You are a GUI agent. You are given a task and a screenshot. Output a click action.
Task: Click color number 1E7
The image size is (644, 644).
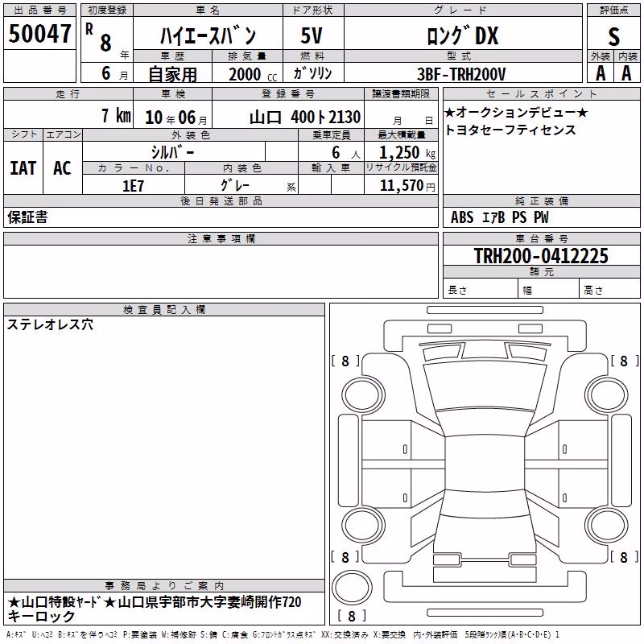pos(133,186)
